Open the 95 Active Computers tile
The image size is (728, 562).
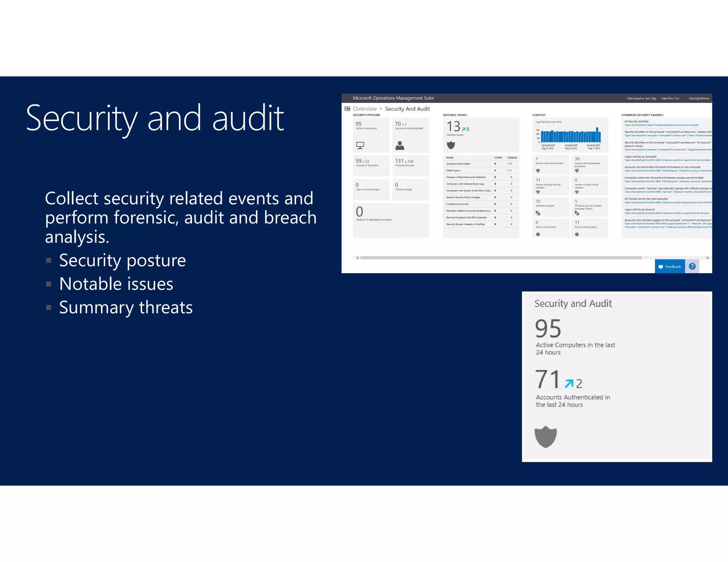click(x=371, y=135)
